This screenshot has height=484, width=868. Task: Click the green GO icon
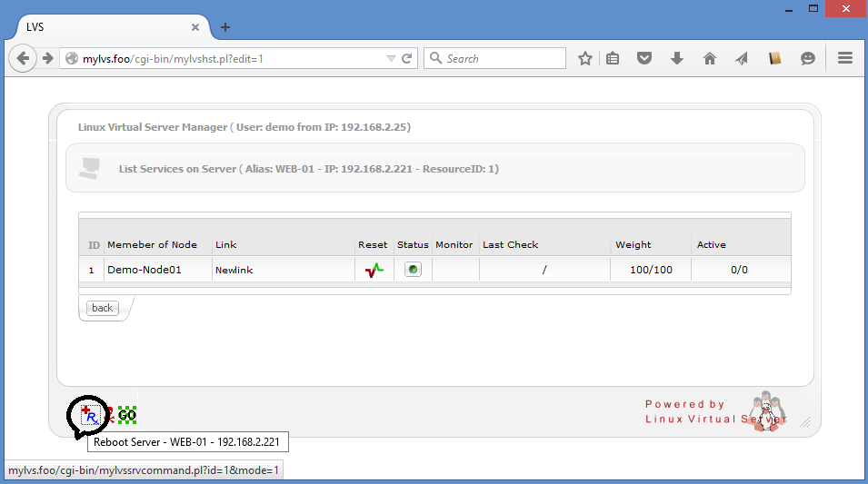click(127, 416)
